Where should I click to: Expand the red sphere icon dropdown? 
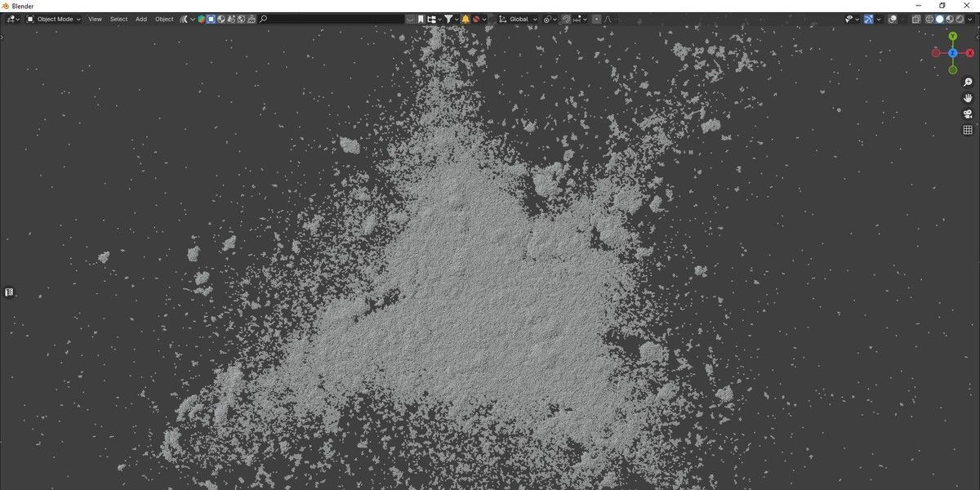click(483, 19)
